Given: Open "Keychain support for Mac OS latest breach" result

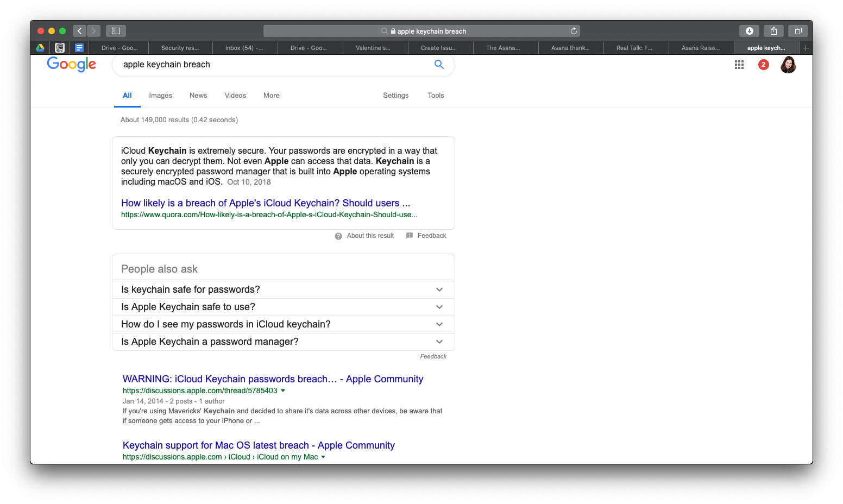Looking at the screenshot, I should 259,445.
